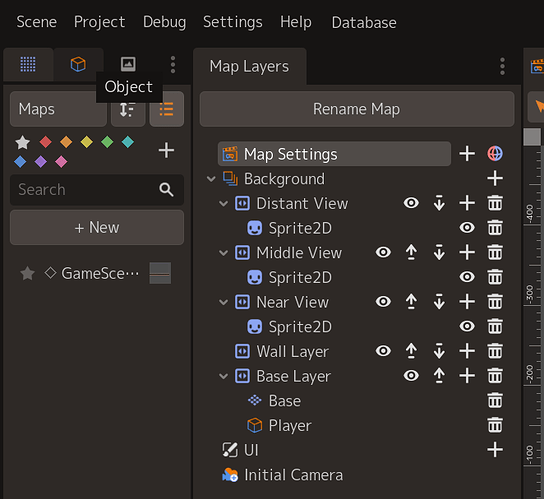The image size is (544, 499).
Task: Move Middle View layer up
Action: pyautogui.click(x=411, y=252)
